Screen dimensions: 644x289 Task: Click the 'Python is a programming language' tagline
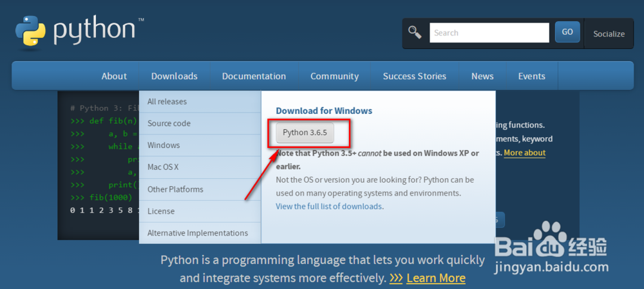[323, 269]
